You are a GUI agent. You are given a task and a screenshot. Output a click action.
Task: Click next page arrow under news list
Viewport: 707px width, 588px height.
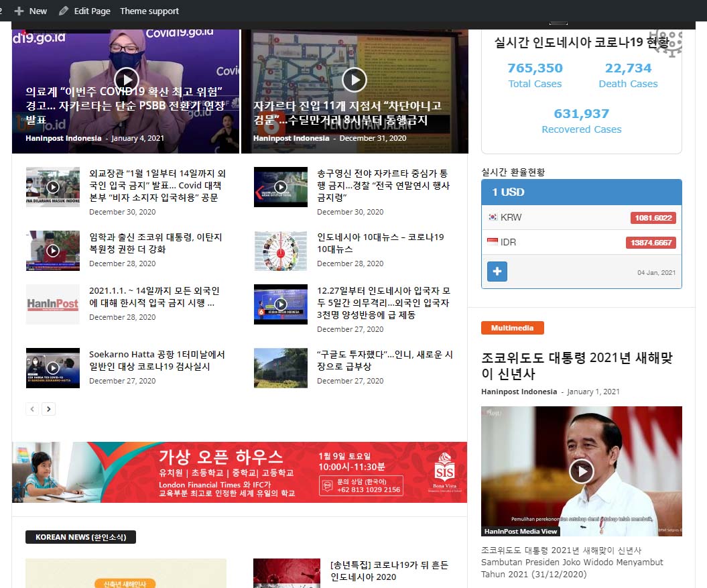coord(48,409)
